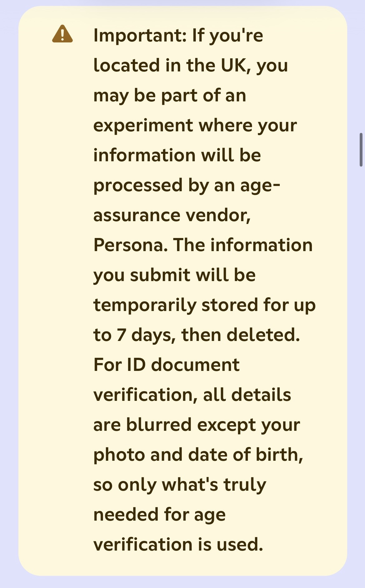Click the line "are blurred except your"
The image size is (365, 588).
[197, 425]
